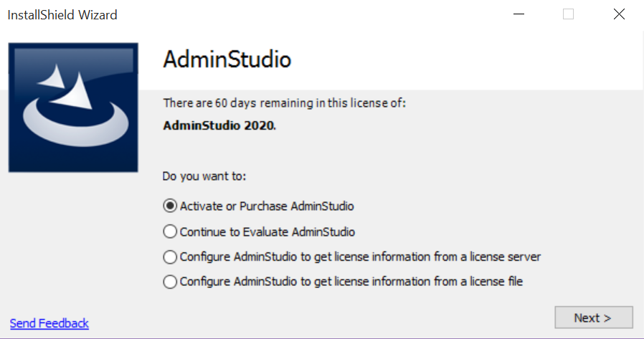Image resolution: width=644 pixels, height=339 pixels.
Task: Click the Next button
Action: click(593, 317)
